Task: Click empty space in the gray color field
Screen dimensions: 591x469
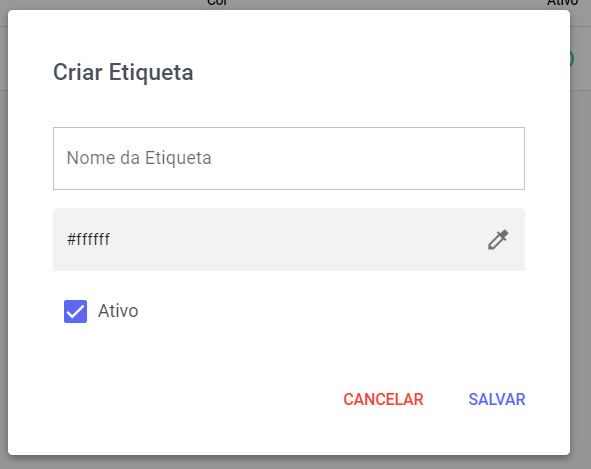Action: point(294,239)
